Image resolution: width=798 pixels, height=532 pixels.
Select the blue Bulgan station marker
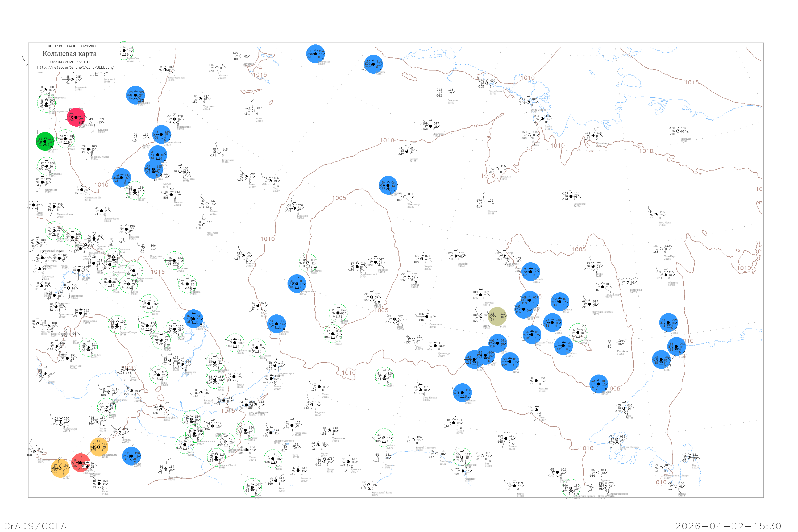point(131,456)
